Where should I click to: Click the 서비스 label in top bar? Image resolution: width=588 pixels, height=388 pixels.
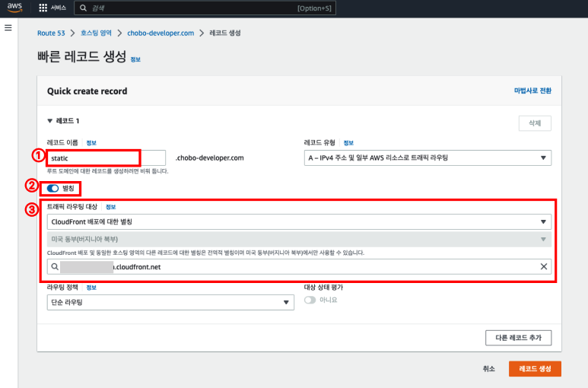click(x=59, y=8)
